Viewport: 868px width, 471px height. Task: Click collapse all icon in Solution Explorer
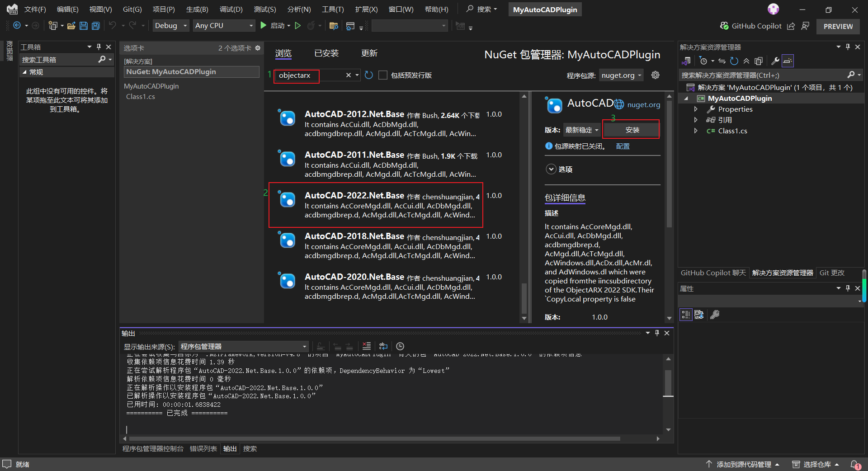746,61
